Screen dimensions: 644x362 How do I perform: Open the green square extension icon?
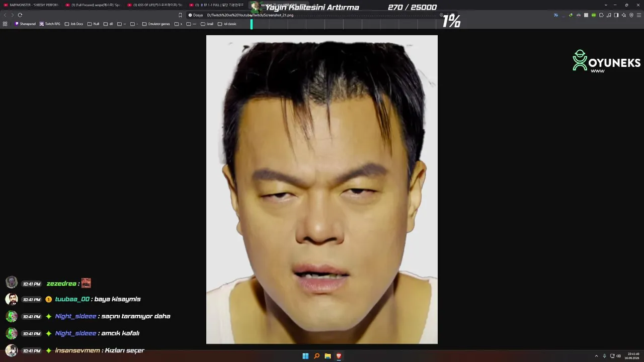tap(594, 15)
